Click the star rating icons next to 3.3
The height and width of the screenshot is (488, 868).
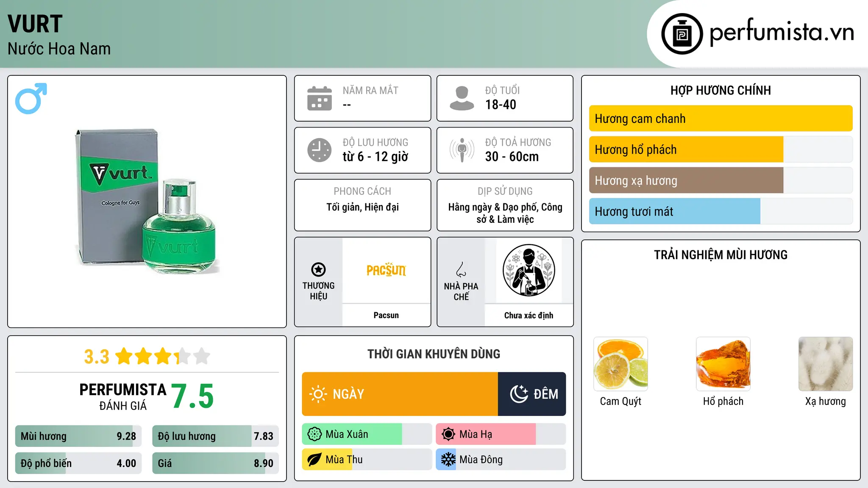pos(163,356)
